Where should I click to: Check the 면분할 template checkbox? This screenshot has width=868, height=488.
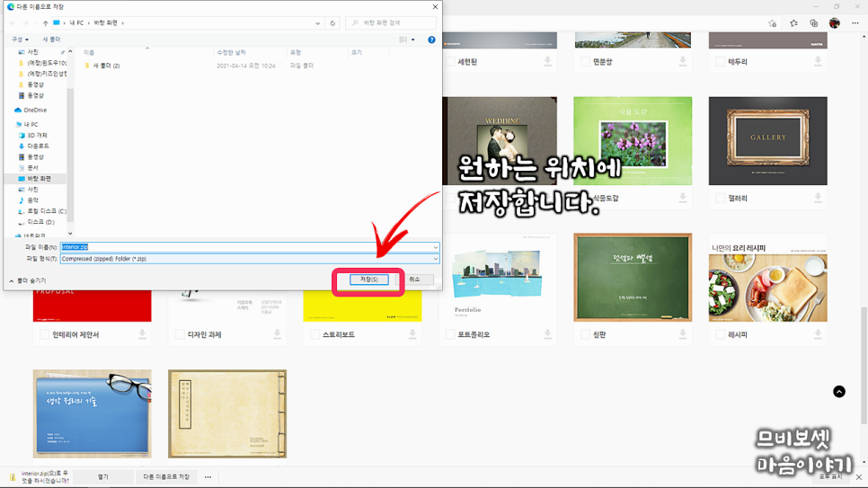click(x=585, y=62)
